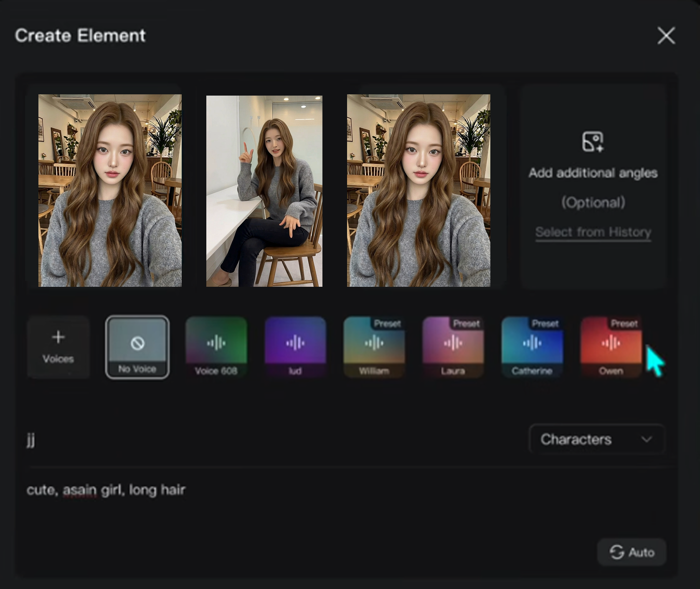Click the add image angles icon
Viewport: 700px width, 589px height.
pos(593,142)
